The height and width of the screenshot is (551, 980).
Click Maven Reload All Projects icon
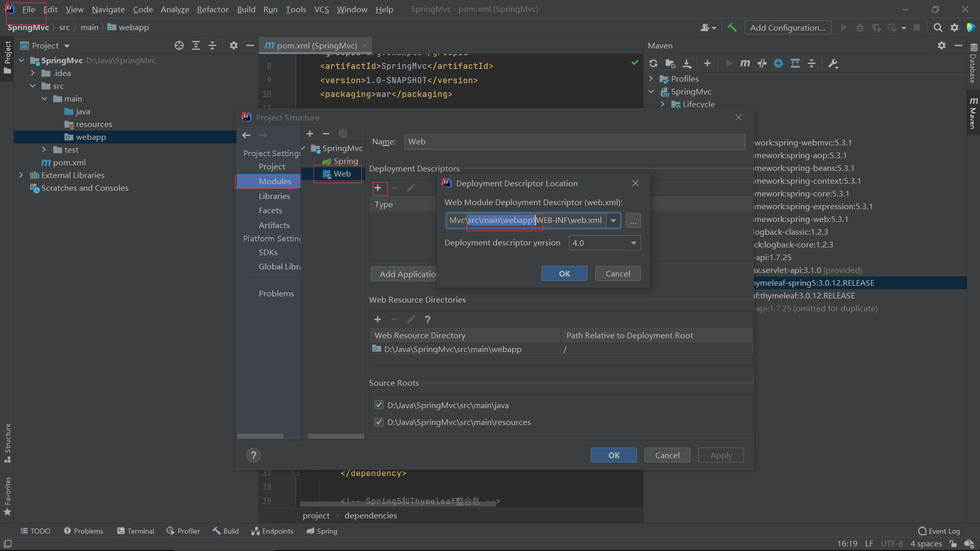coord(653,63)
